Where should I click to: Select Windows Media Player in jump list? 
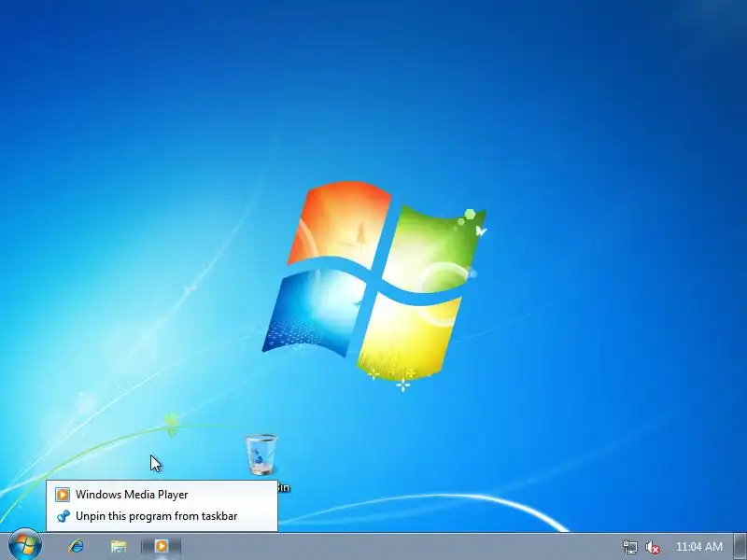click(162, 495)
